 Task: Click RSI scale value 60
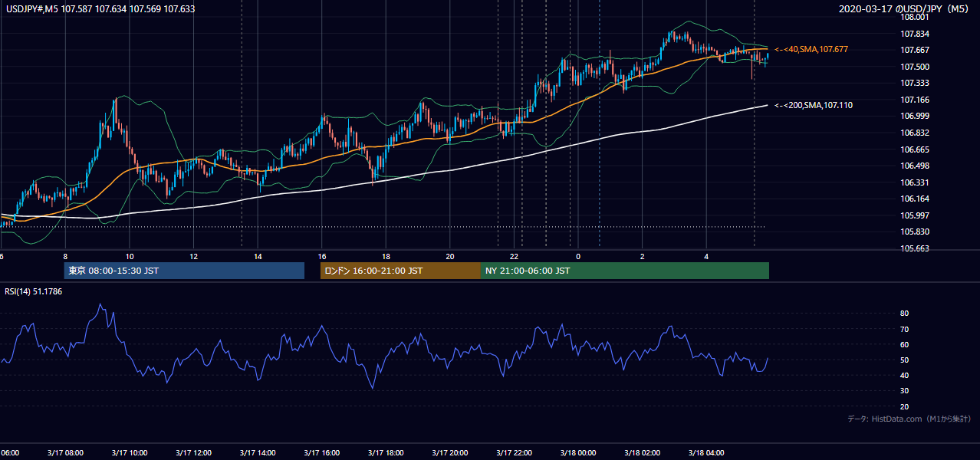[x=905, y=344]
